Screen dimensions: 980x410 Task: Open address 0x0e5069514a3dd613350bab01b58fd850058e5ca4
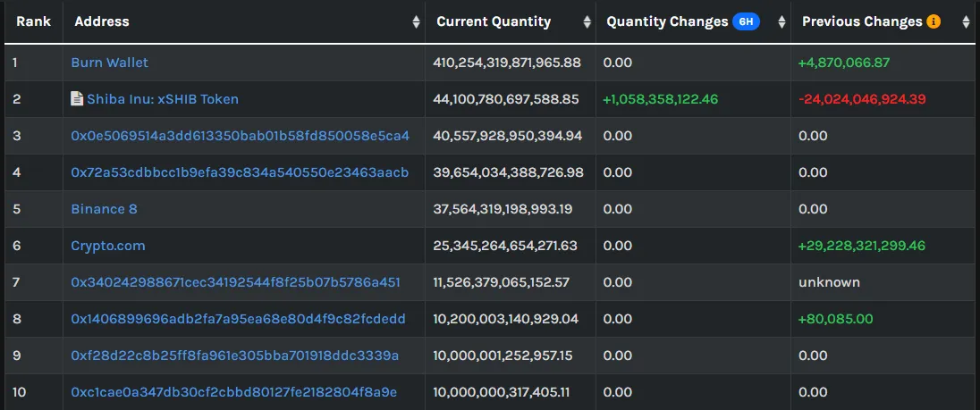point(240,136)
